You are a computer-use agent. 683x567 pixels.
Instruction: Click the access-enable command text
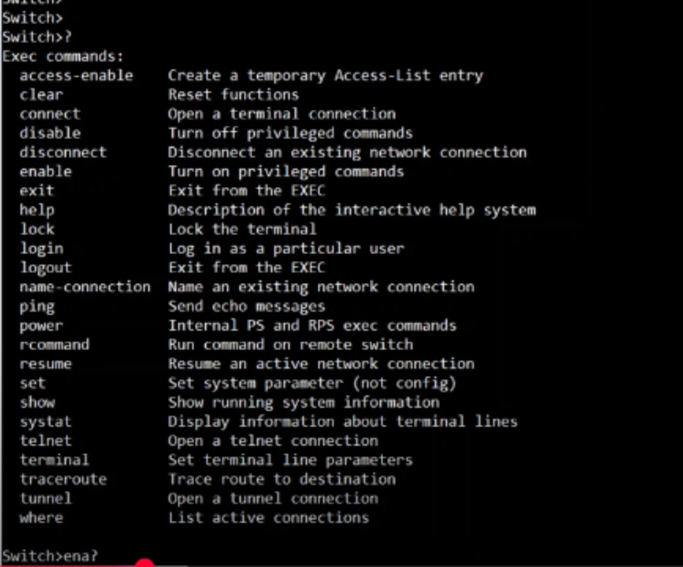pyautogui.click(x=76, y=76)
